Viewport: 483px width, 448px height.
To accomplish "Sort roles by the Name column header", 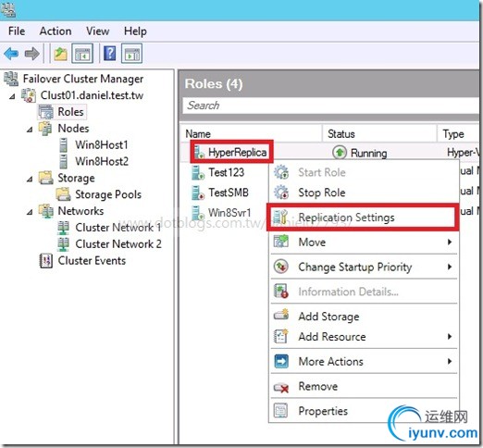I will [x=251, y=134].
